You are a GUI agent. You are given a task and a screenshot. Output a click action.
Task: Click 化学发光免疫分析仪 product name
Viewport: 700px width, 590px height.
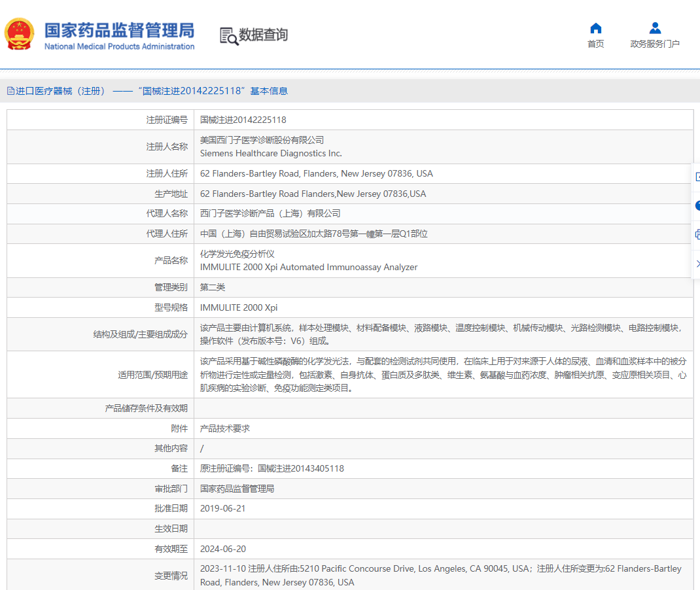(x=237, y=254)
